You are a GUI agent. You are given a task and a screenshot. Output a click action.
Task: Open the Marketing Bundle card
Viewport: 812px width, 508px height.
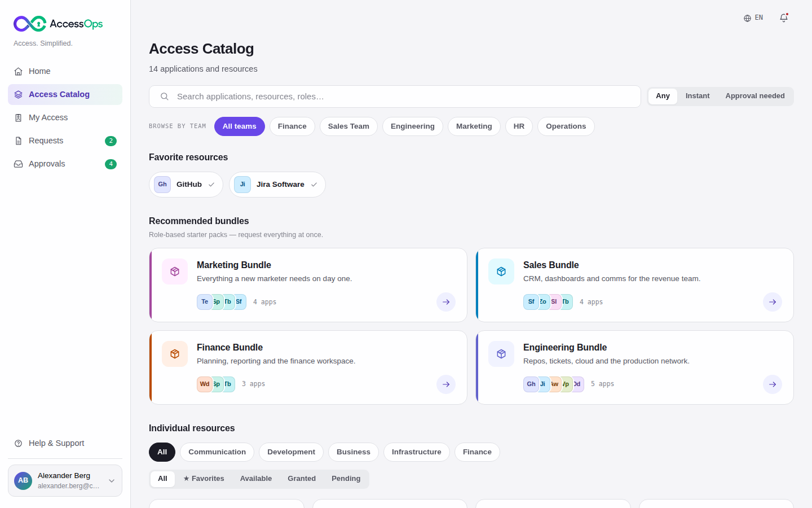click(308, 285)
